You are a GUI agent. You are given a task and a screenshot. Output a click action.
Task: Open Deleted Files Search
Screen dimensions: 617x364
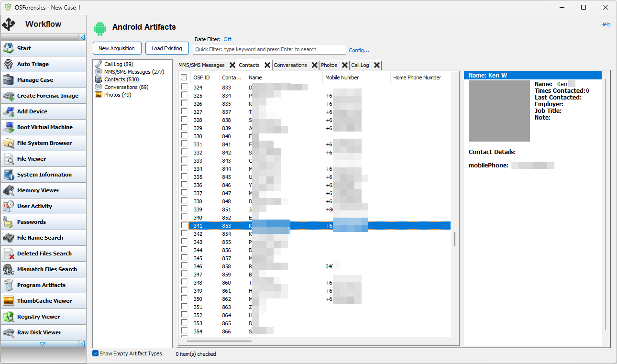[x=44, y=254]
